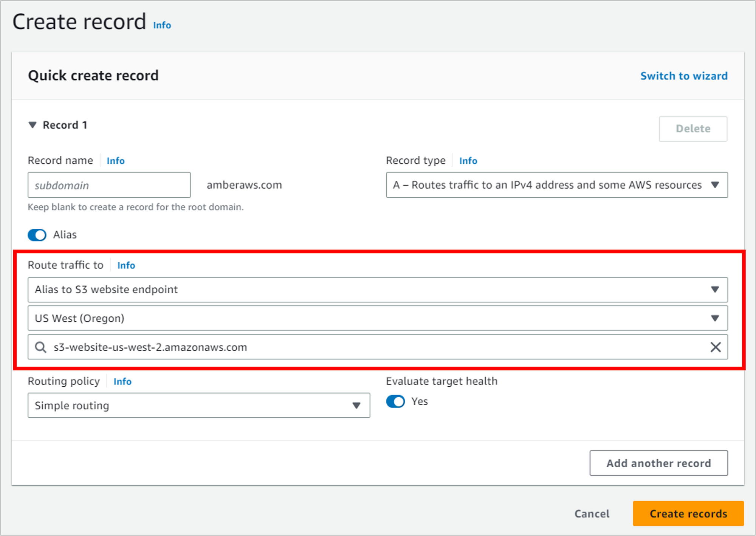The image size is (756, 536).
Task: Click the Switch to wizard link
Action: (x=684, y=76)
